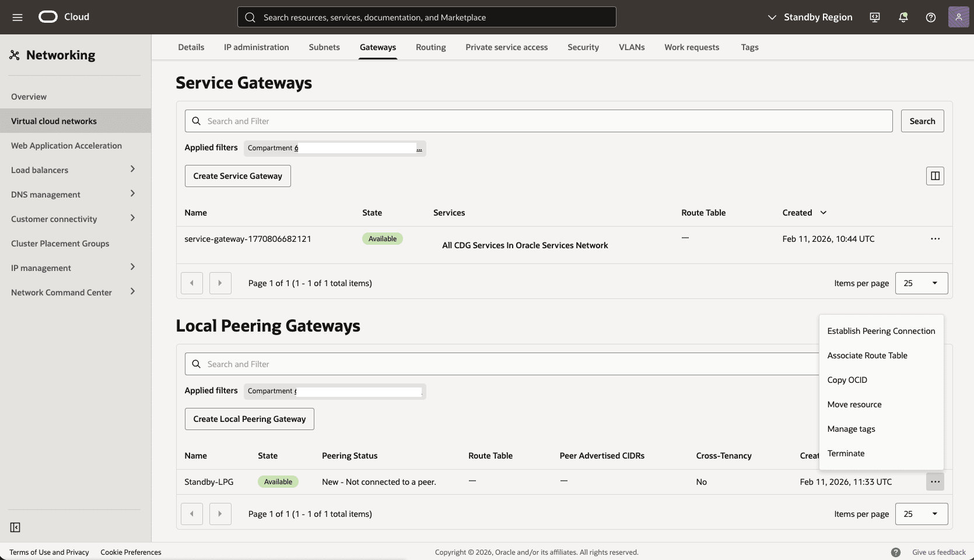Screen dimensions: 974x560
Task: Open the Standby Region dropdown
Action: (x=810, y=17)
